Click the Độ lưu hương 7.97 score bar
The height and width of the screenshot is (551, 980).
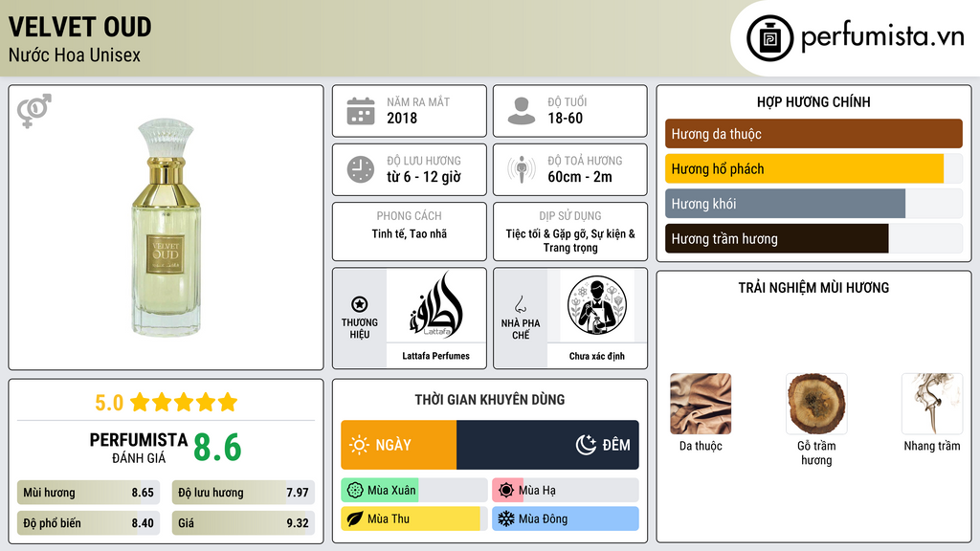point(243,493)
